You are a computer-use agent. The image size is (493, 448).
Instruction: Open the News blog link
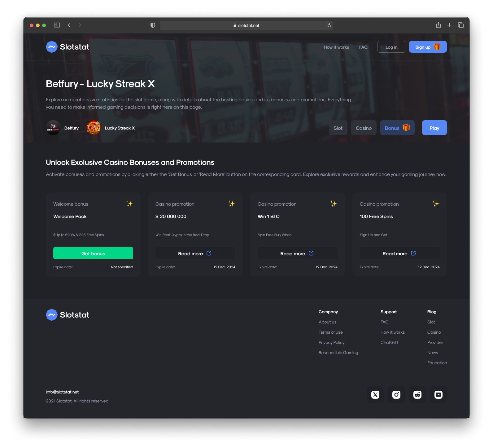click(x=433, y=353)
